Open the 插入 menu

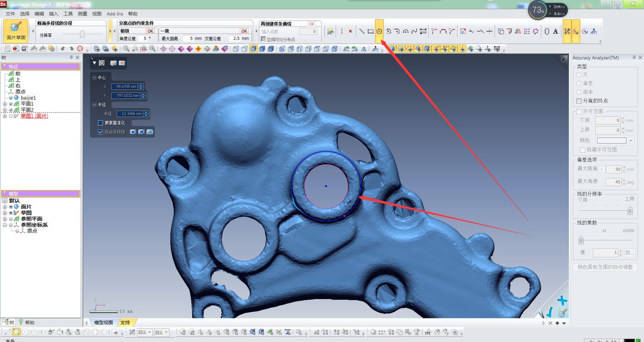click(53, 14)
